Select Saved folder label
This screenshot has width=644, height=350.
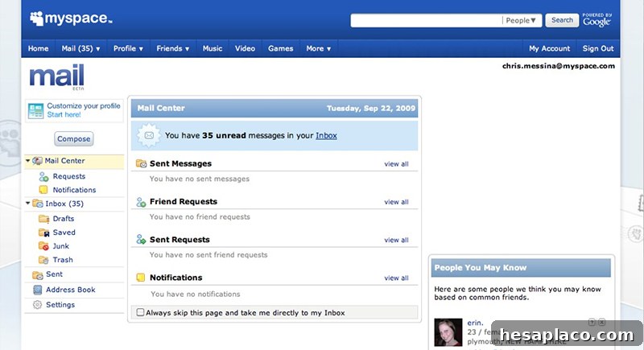64,233
